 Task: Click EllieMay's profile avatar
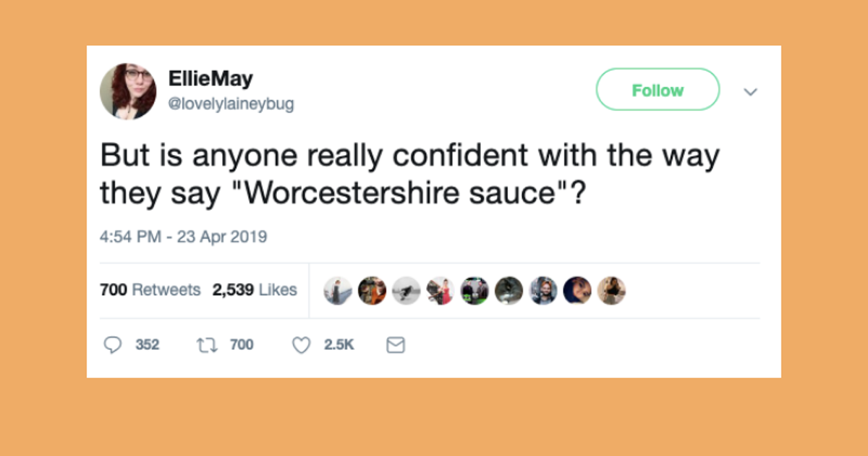click(128, 90)
